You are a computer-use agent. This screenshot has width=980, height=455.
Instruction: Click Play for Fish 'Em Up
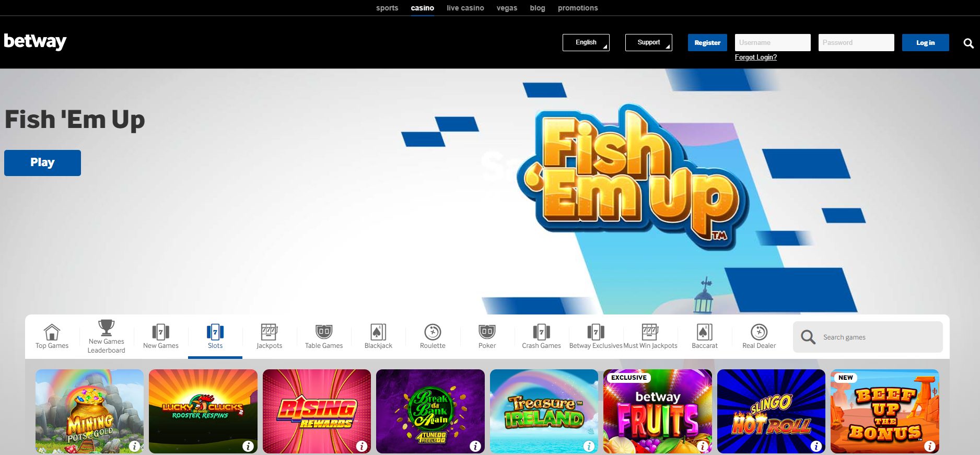click(42, 163)
